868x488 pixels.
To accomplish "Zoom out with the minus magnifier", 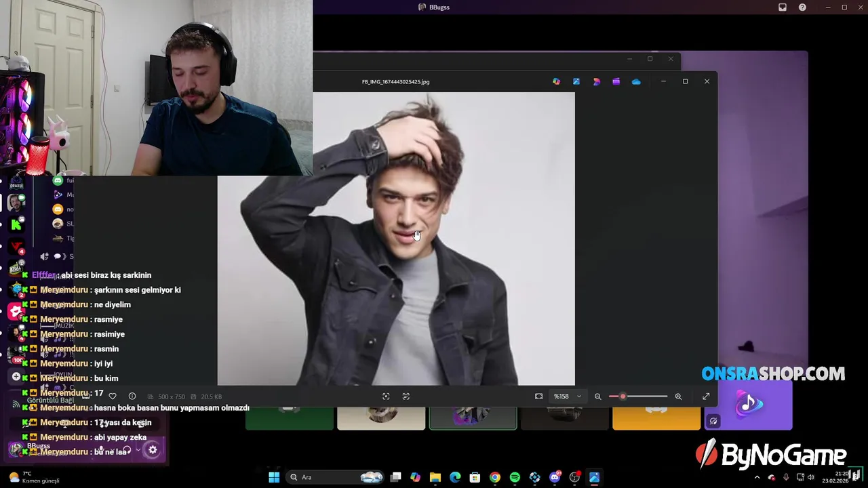I will point(597,396).
